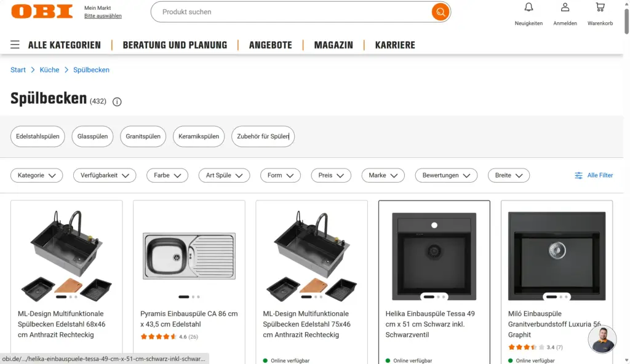Screen dimensions: 630x364
Task: Expand the Marke filter dropdown
Action: (383, 175)
